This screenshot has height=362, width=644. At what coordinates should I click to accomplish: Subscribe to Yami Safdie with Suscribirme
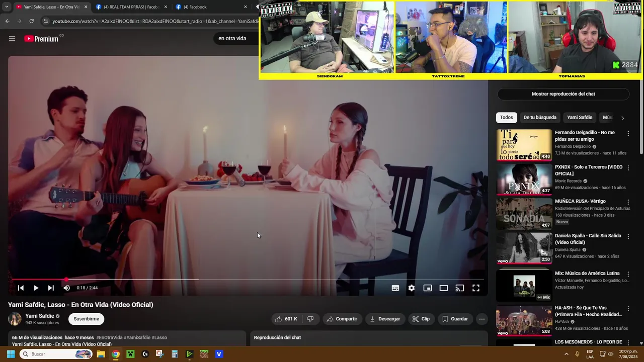coord(87,319)
